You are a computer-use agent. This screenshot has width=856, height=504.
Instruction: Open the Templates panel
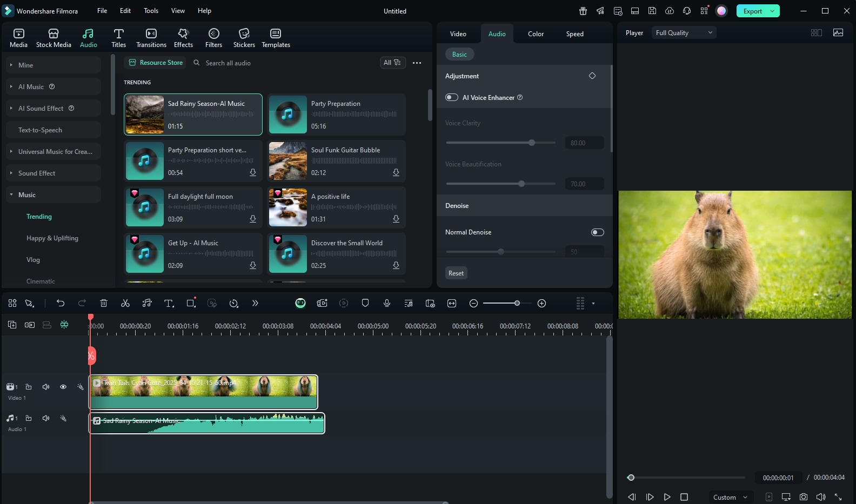coord(276,38)
